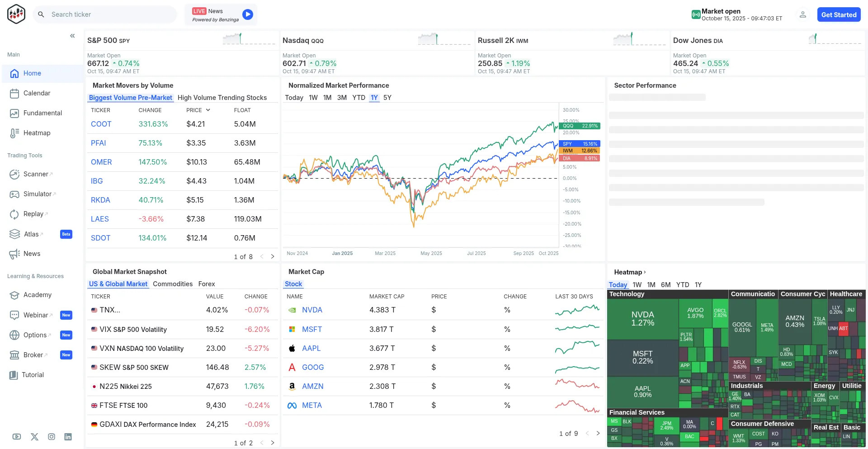Open the user profile icon
The height and width of the screenshot is (449, 868).
(x=802, y=14)
